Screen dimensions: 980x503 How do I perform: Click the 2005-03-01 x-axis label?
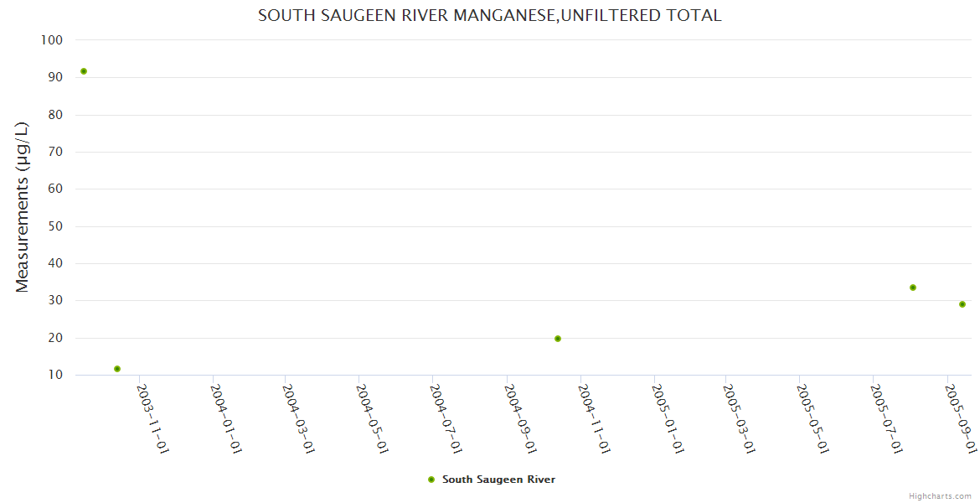point(740,418)
